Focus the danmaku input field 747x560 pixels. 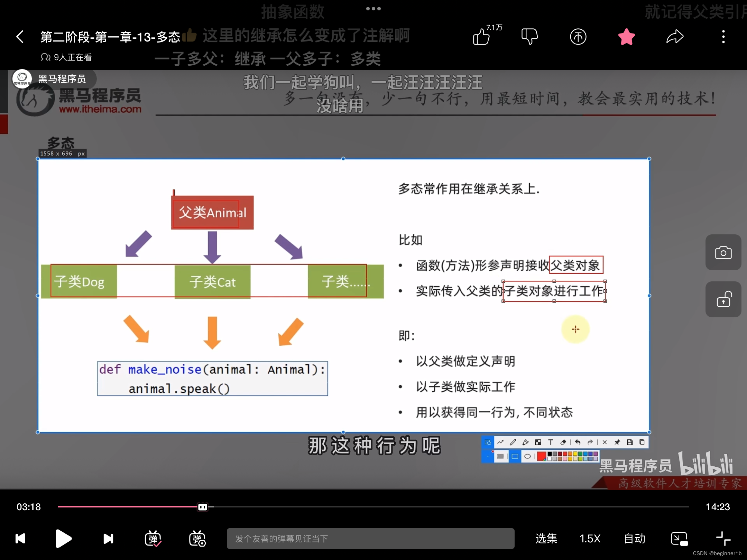point(370,538)
